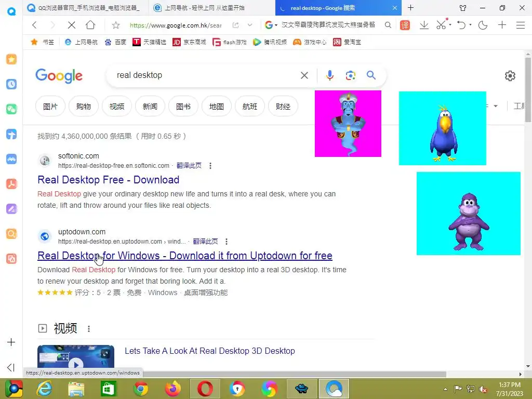Switch to QQ浏览器官网 tab
This screenshot has height=399, width=532.
coord(86,8)
